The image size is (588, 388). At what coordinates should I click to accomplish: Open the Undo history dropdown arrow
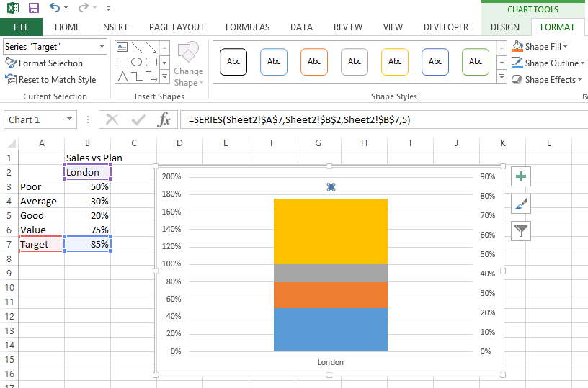[66, 8]
